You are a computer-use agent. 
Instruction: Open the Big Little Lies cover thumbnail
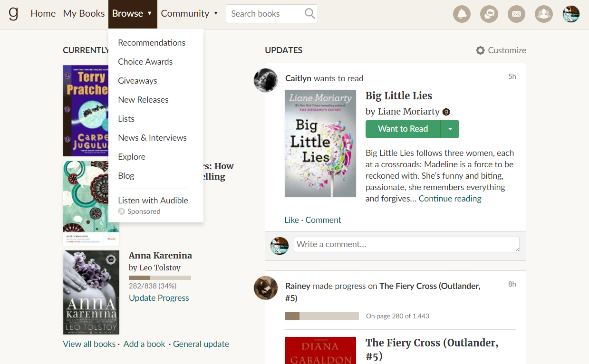pos(320,144)
